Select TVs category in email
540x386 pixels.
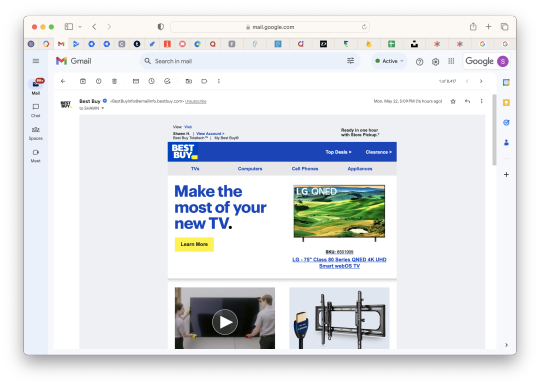195,169
